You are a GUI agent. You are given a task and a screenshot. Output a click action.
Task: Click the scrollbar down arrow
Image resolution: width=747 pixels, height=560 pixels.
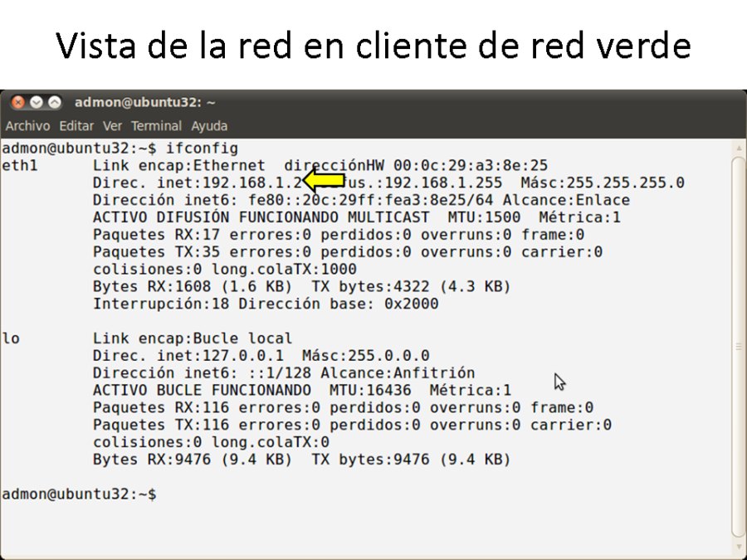(x=739, y=549)
